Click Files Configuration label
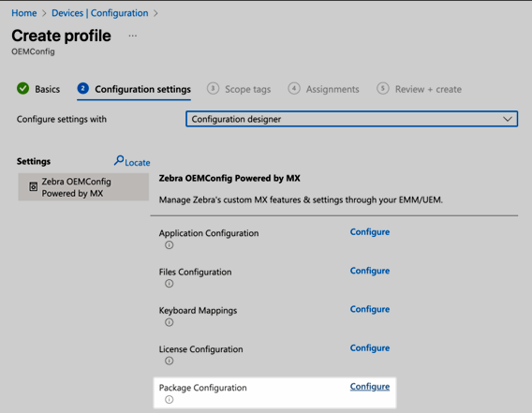532x413 pixels. coord(195,272)
